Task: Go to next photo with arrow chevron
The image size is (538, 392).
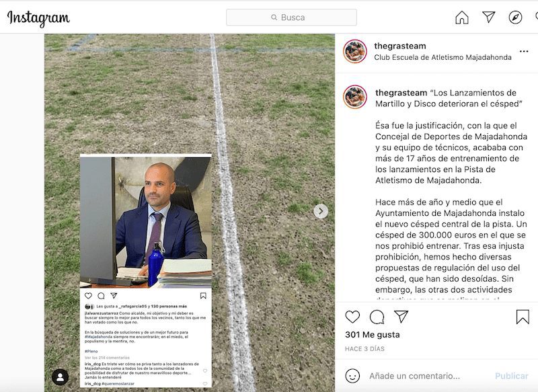Action: pyautogui.click(x=321, y=211)
